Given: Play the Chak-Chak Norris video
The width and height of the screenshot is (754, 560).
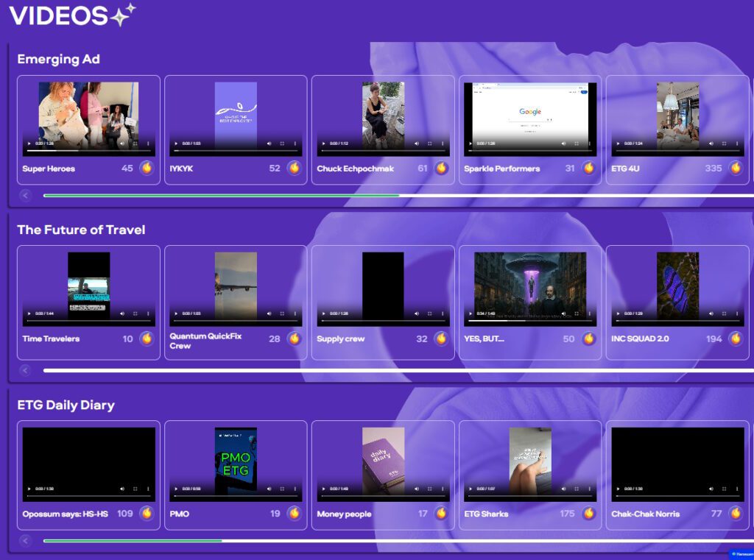Looking at the screenshot, I should pos(618,489).
